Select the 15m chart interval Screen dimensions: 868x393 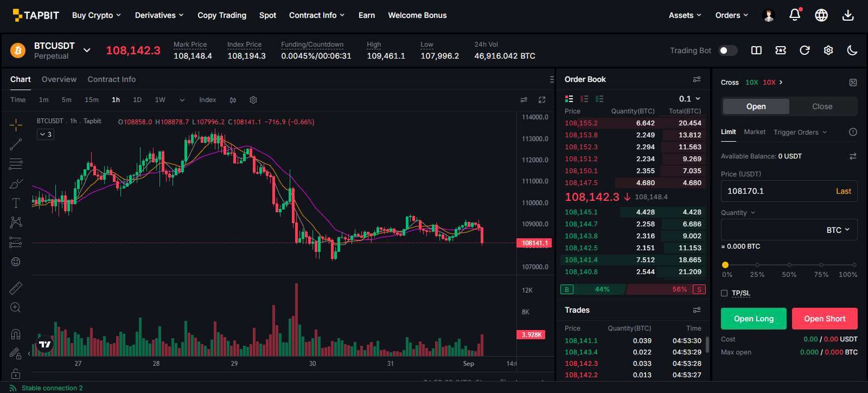tap(92, 100)
